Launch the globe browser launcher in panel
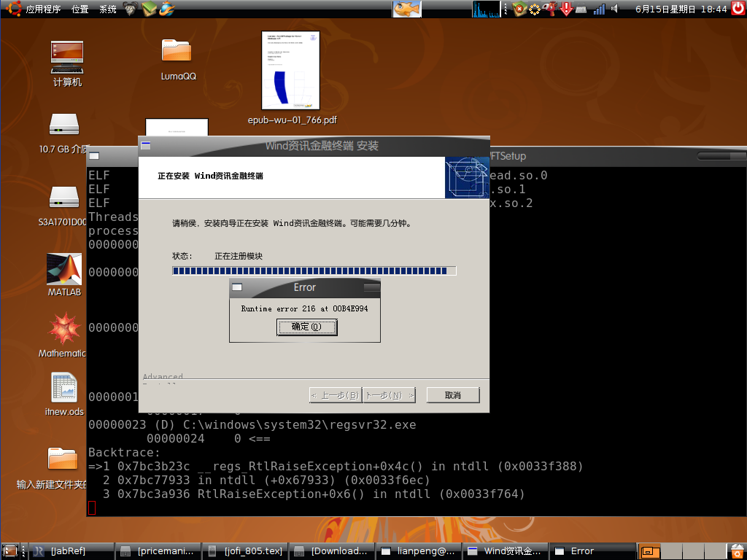Viewport: 747px width, 560px height. (167, 9)
